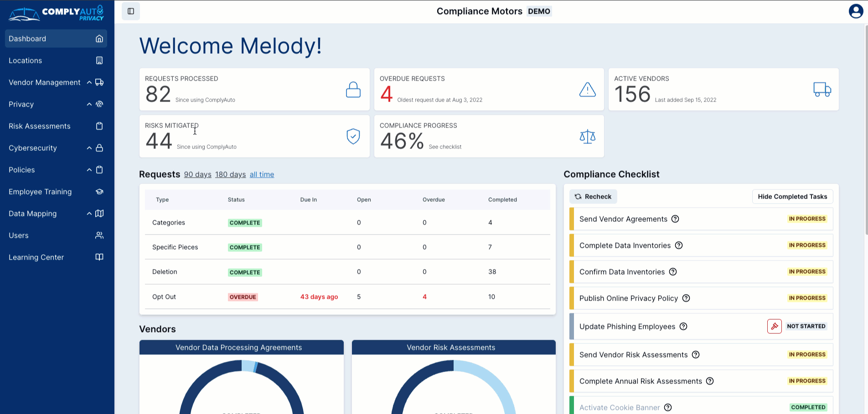Click the truck icon in Active Vendors card

point(822,89)
